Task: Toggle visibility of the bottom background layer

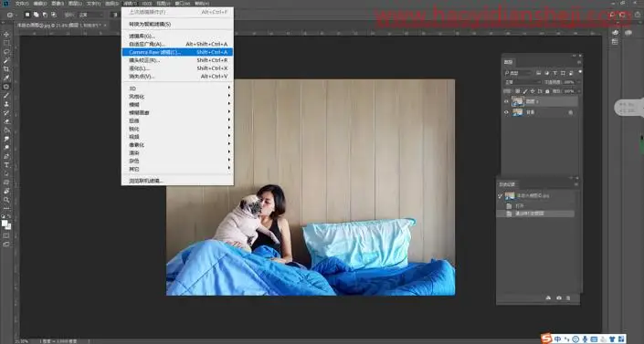Action: point(506,112)
